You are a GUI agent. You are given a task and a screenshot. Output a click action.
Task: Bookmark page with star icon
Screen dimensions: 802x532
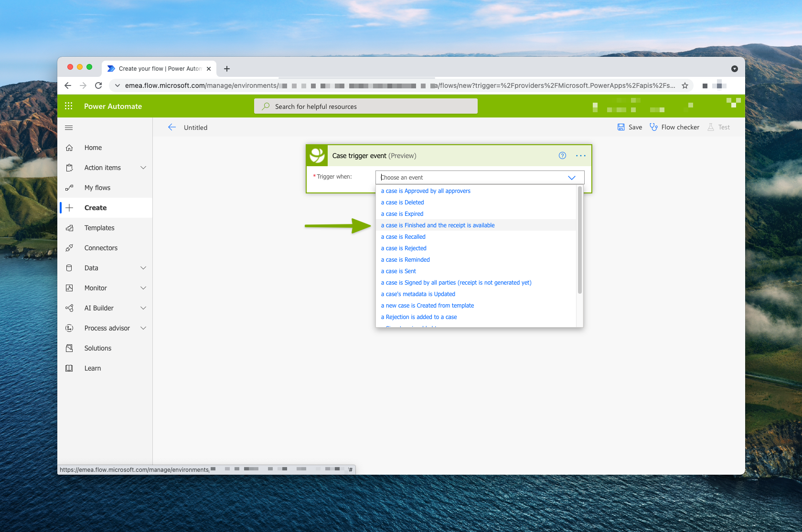click(685, 85)
